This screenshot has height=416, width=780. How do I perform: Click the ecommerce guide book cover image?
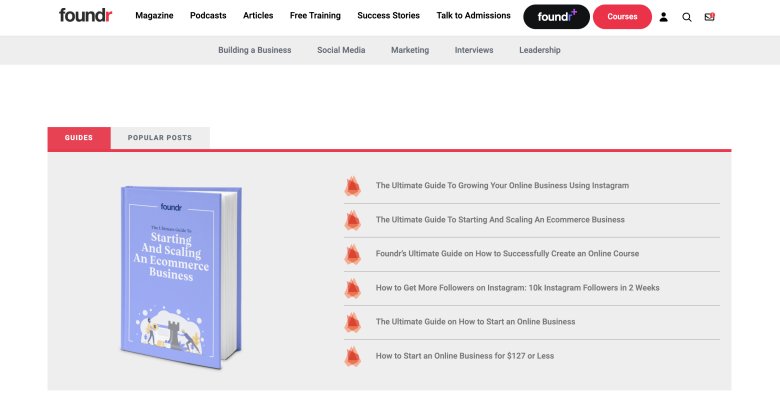181,277
